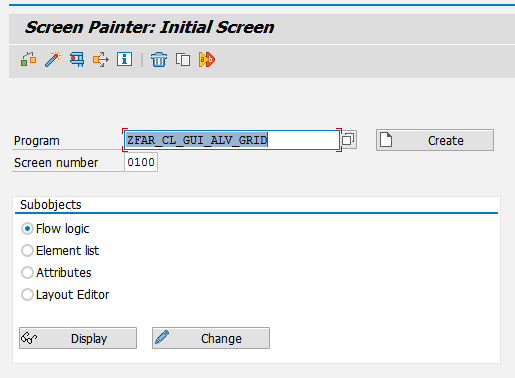Click the Test/Simulate screen toolbar icon
This screenshot has width=515, height=378.
(101, 60)
